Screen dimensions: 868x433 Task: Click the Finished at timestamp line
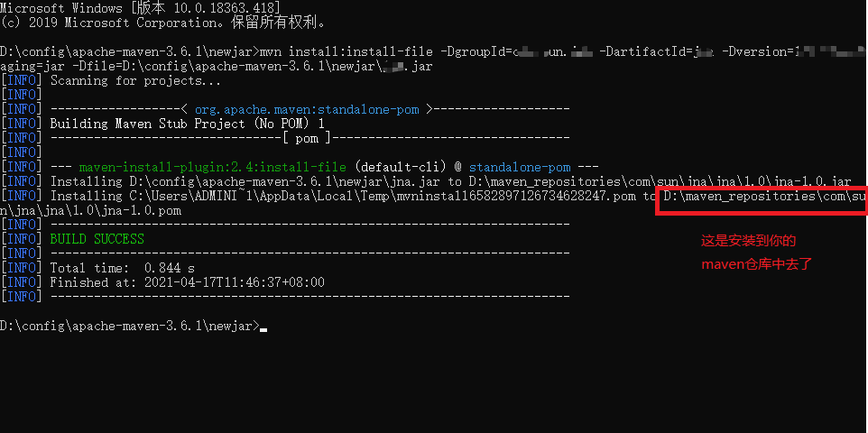tap(187, 282)
